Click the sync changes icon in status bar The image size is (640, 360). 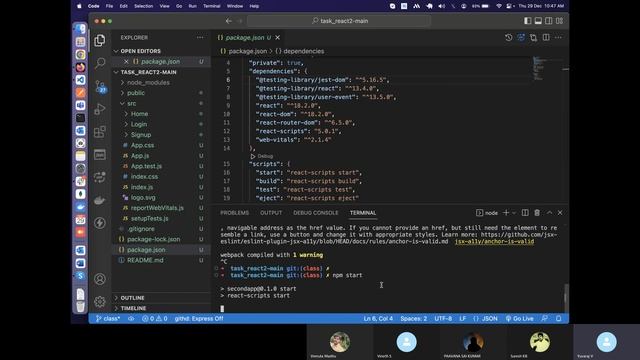[x=131, y=318]
